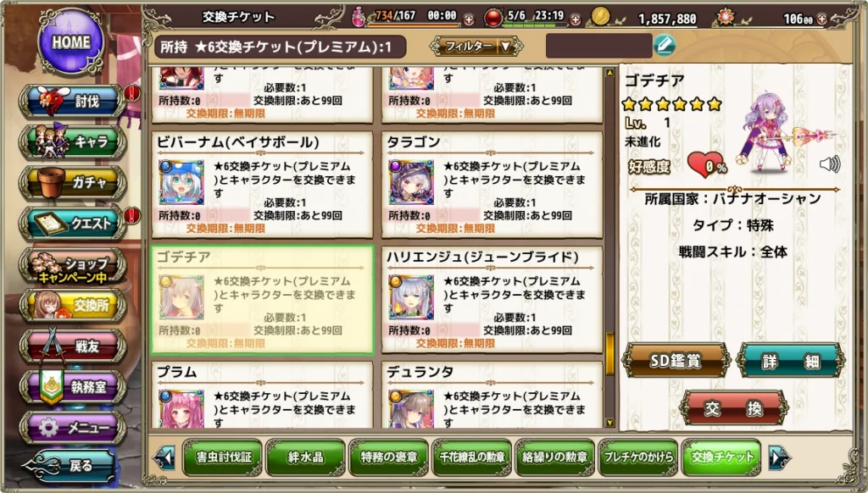Show next exchange tabs with right arrow
This screenshot has height=493, width=868.
[780, 457]
